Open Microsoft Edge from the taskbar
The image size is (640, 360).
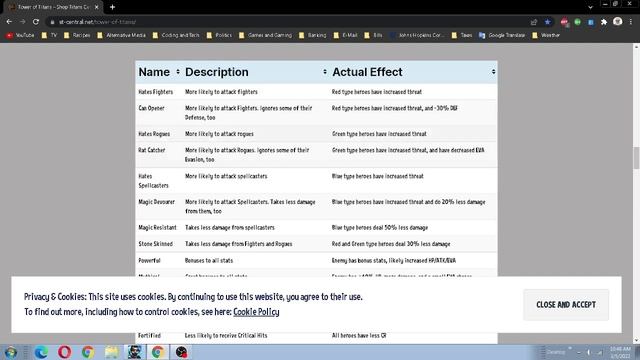click(x=41, y=352)
